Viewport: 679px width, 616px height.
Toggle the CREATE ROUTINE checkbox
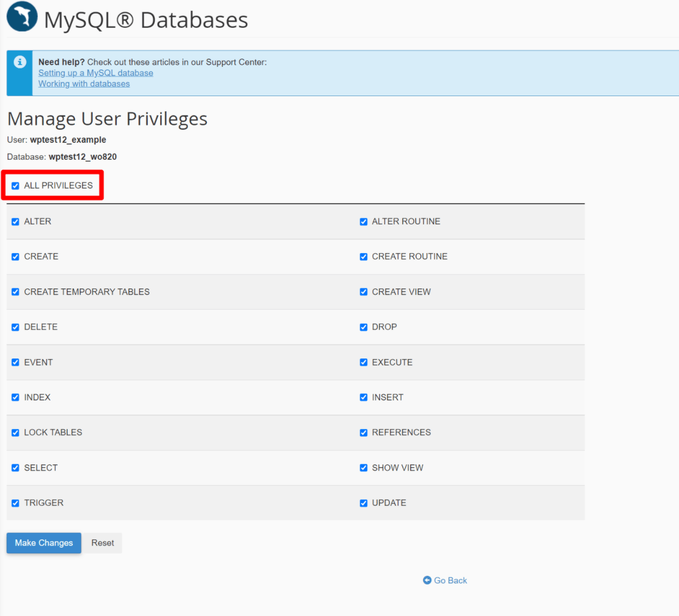[x=363, y=257]
